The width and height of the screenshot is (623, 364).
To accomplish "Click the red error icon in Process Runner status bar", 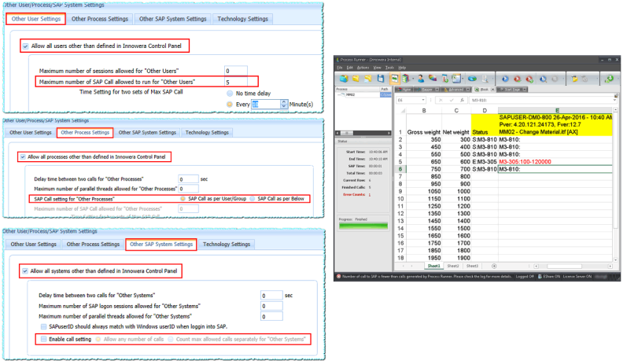I will (338, 277).
